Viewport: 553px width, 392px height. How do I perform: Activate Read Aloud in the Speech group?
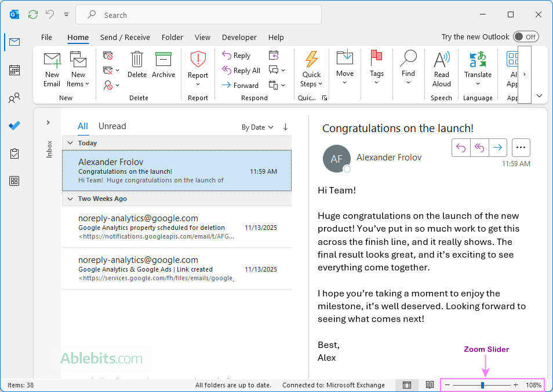[441, 69]
